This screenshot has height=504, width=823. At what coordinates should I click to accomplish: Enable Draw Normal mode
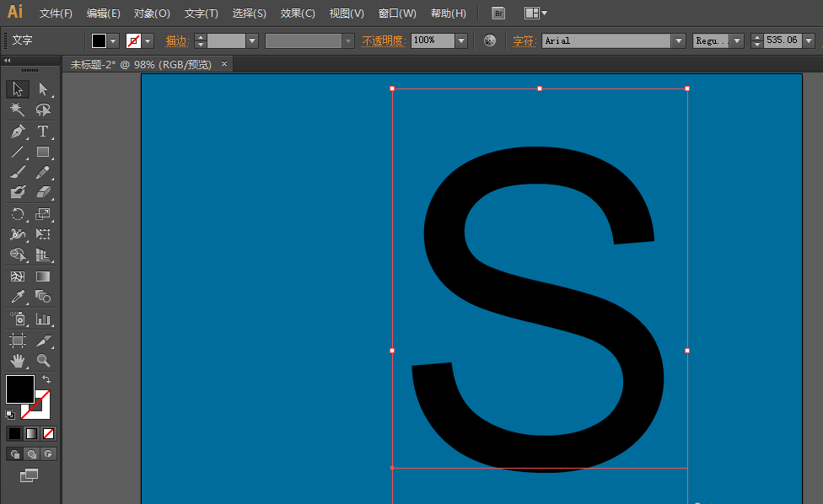pos(14,454)
